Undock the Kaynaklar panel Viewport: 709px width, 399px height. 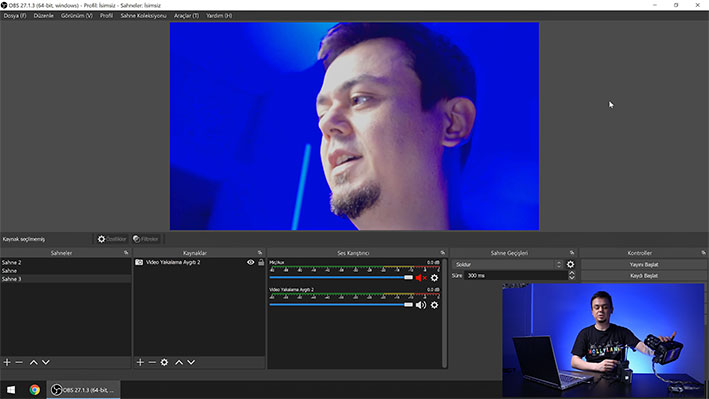(260, 253)
